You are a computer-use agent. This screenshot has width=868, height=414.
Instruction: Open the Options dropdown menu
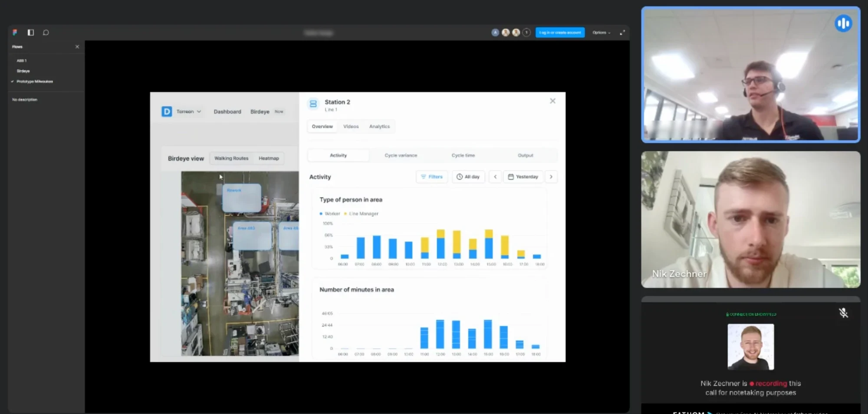coord(602,33)
